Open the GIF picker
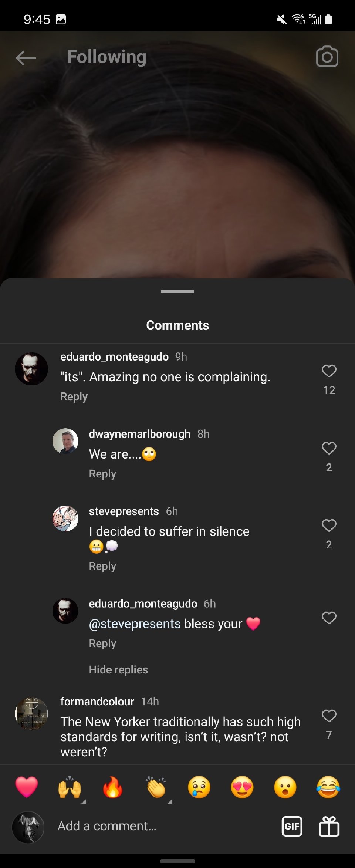 [x=292, y=826]
